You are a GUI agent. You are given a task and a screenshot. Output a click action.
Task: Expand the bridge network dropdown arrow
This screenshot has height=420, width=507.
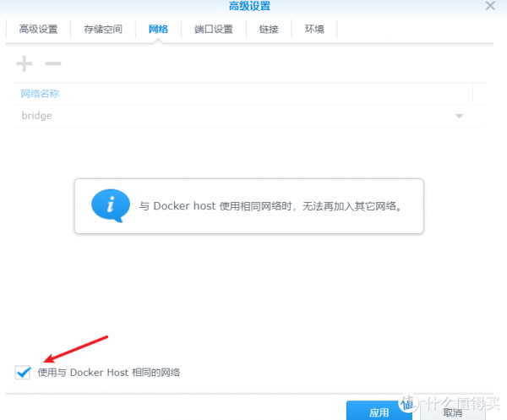pyautogui.click(x=460, y=116)
